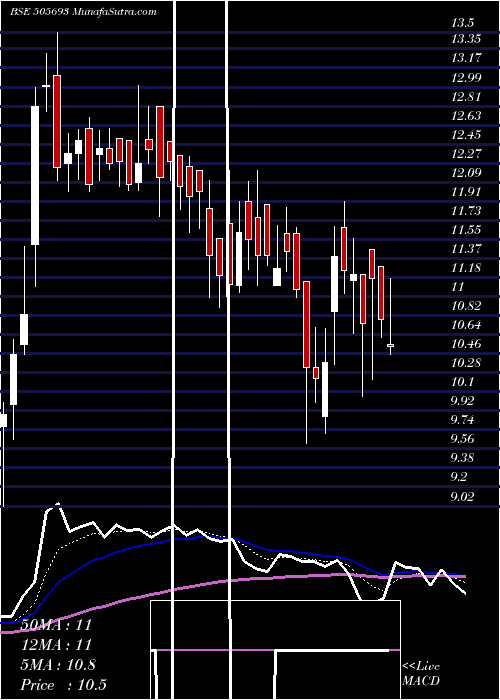This screenshot has height=700, width=500.
Task: Click the tall red candle topping near 12.99
Action: (57, 121)
